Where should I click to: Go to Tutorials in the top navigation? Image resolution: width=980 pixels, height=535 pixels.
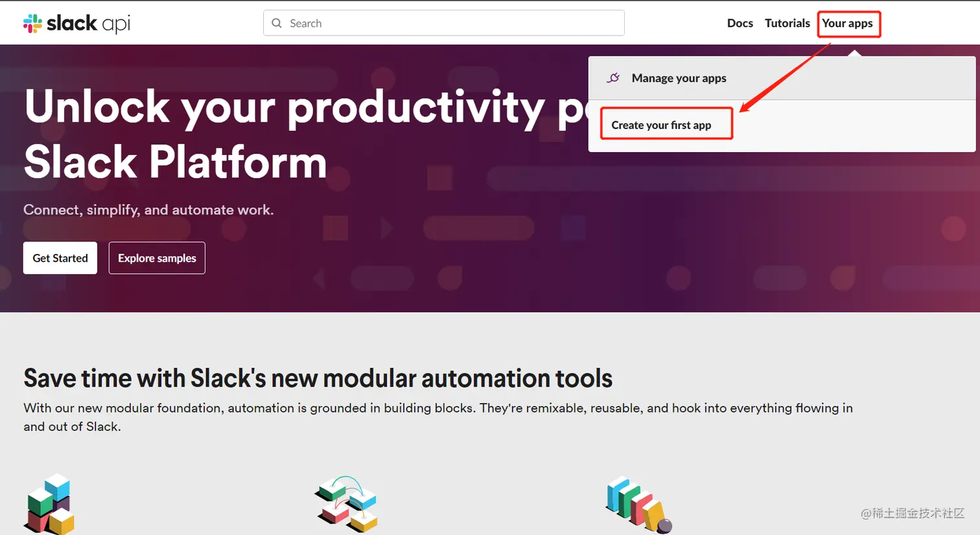coord(787,23)
